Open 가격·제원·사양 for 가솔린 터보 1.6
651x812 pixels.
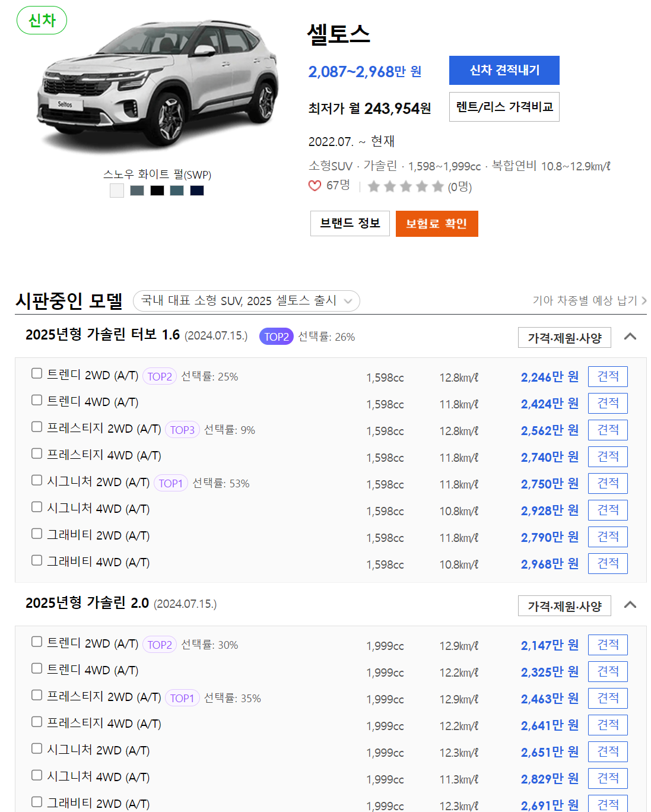pos(564,338)
